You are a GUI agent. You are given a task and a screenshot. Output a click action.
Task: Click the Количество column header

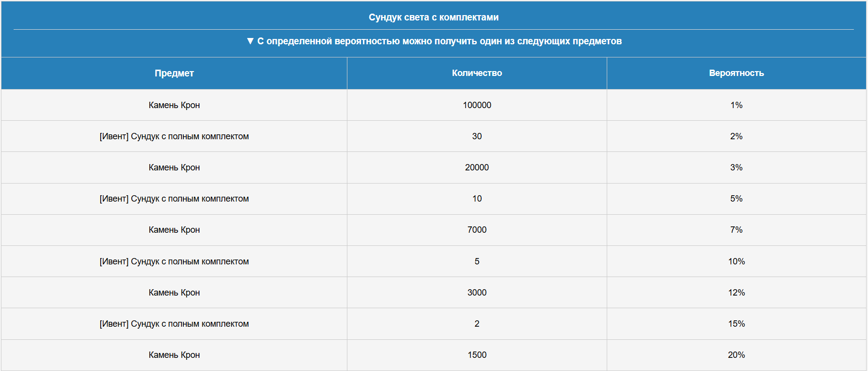point(477,73)
